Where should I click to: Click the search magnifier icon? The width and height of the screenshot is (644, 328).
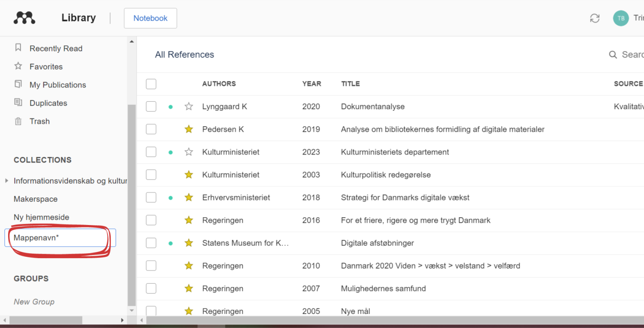613,55
